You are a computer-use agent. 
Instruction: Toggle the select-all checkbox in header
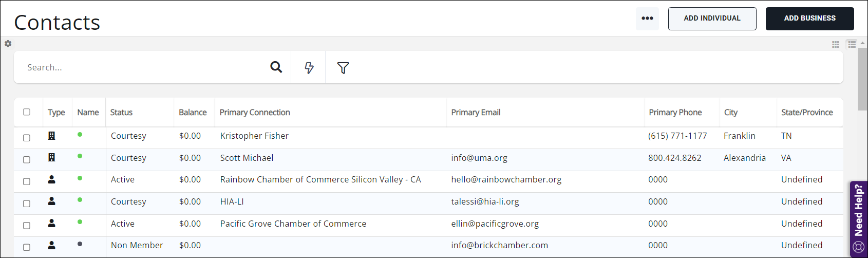27,112
